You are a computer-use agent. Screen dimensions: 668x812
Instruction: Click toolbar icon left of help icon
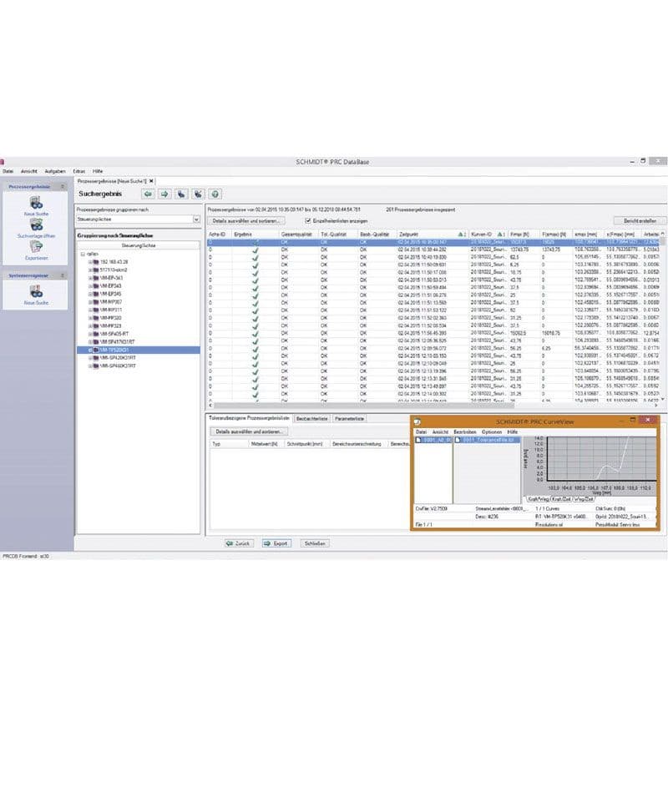[198, 194]
